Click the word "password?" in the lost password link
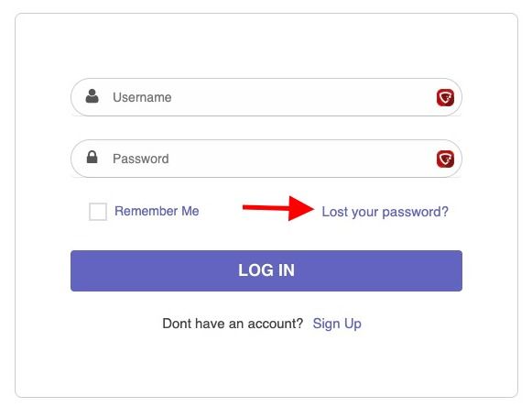532x418 pixels. tap(416, 213)
